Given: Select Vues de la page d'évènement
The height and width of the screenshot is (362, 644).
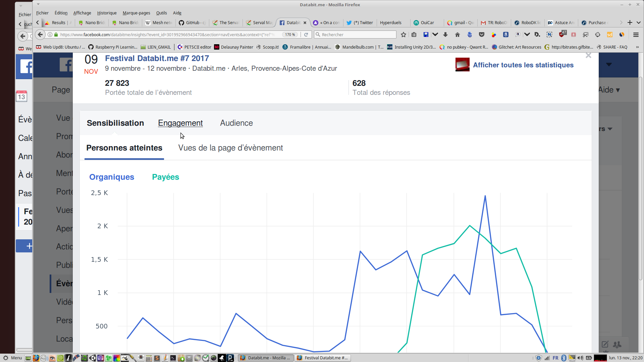Looking at the screenshot, I should click(230, 148).
